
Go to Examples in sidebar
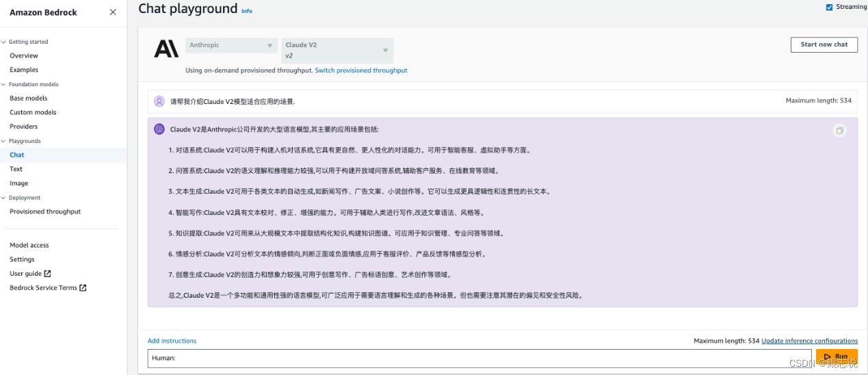(24, 70)
